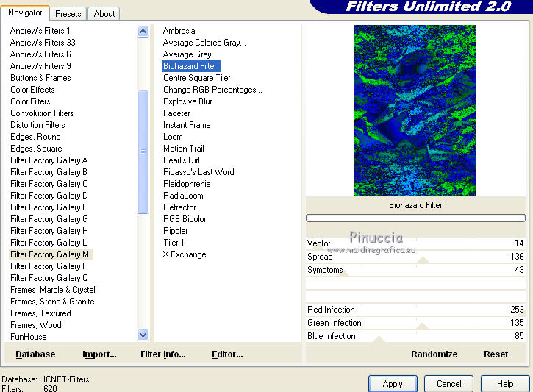Choose RGB Bicolor filter

click(185, 219)
